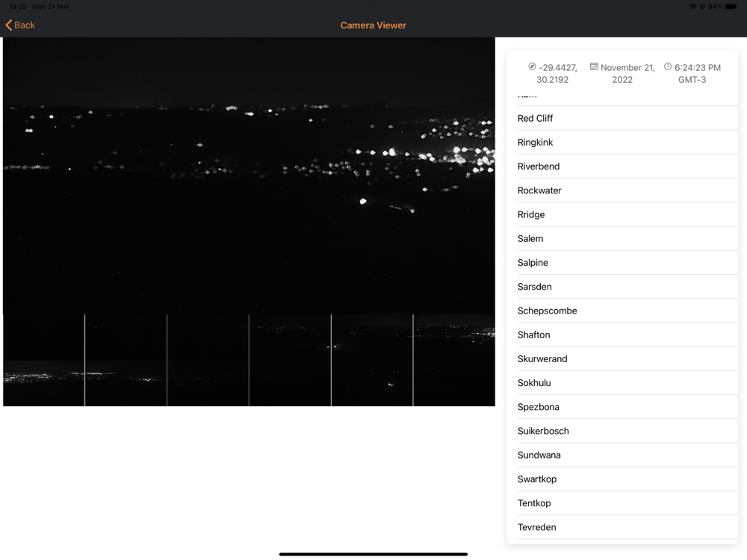
Task: Select Ringkink from the camera list
Action: (627, 143)
